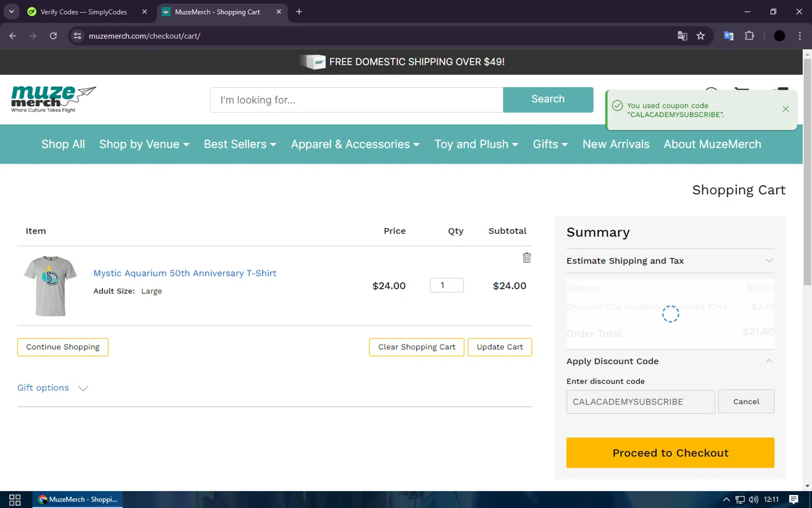Image resolution: width=812 pixels, height=508 pixels.
Task: Bookmark this page with the star icon
Action: point(700,36)
